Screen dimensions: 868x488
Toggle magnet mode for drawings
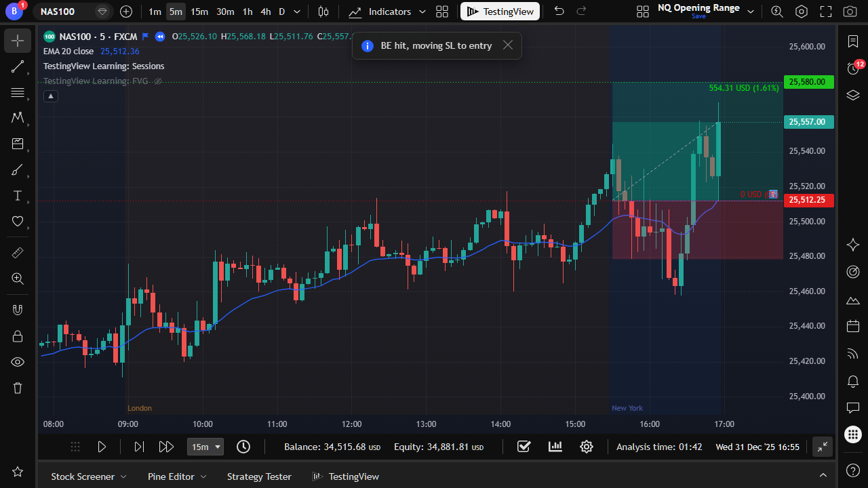coord(18,310)
